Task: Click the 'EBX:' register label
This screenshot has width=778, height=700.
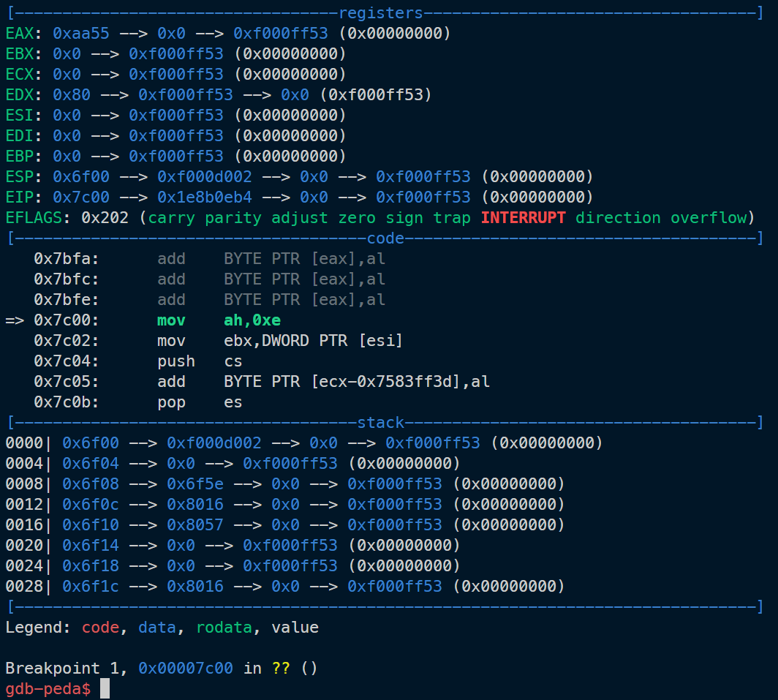Action: pyautogui.click(x=24, y=53)
